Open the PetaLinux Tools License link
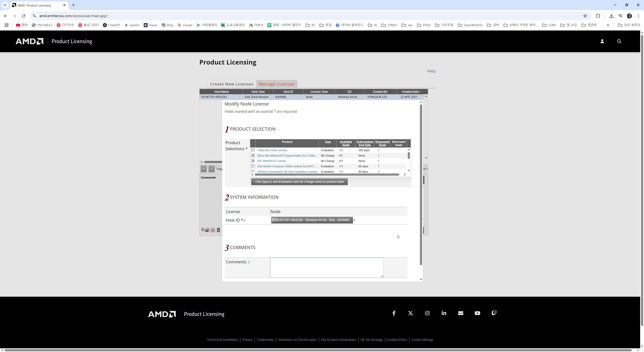Screen dimensions: 644x352 coord(272,150)
